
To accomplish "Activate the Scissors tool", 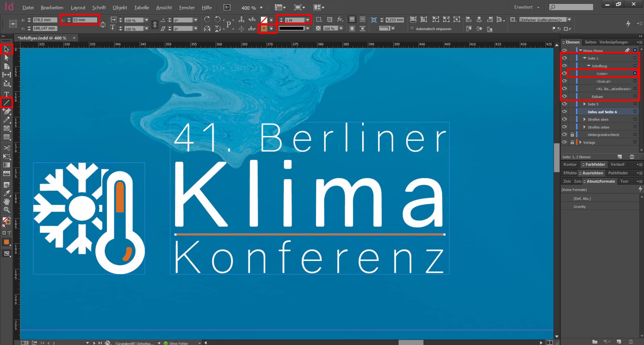I will coord(6,148).
